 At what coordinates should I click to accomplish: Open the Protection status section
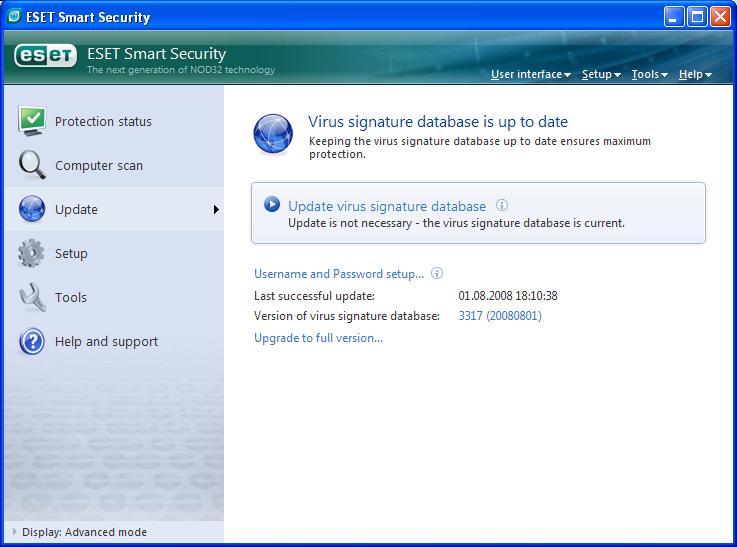coord(114,121)
